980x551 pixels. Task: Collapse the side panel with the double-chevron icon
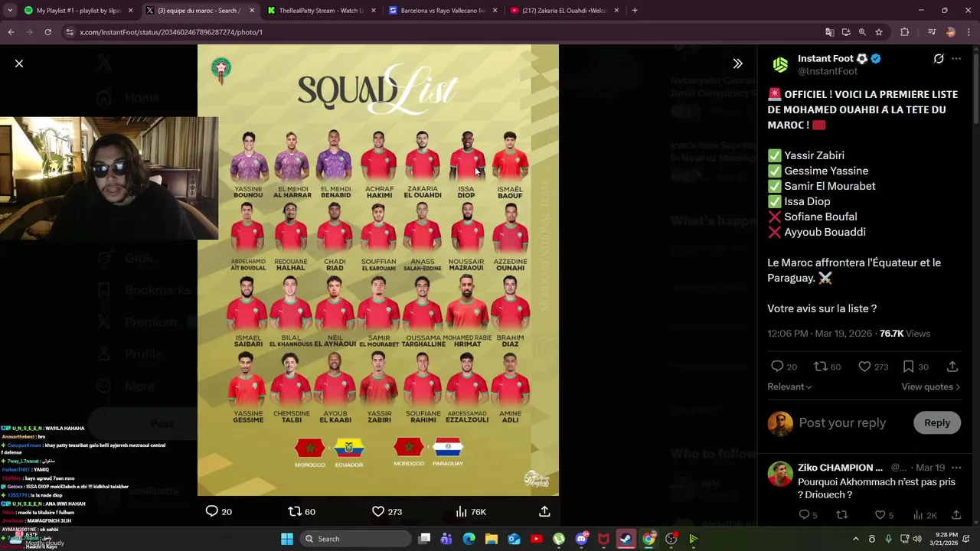pos(737,64)
